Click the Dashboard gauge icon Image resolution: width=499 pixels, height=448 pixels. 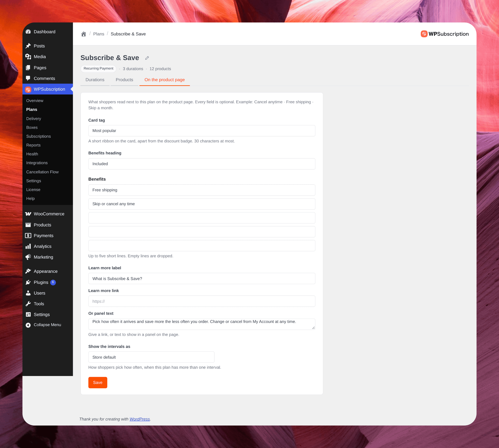(28, 32)
